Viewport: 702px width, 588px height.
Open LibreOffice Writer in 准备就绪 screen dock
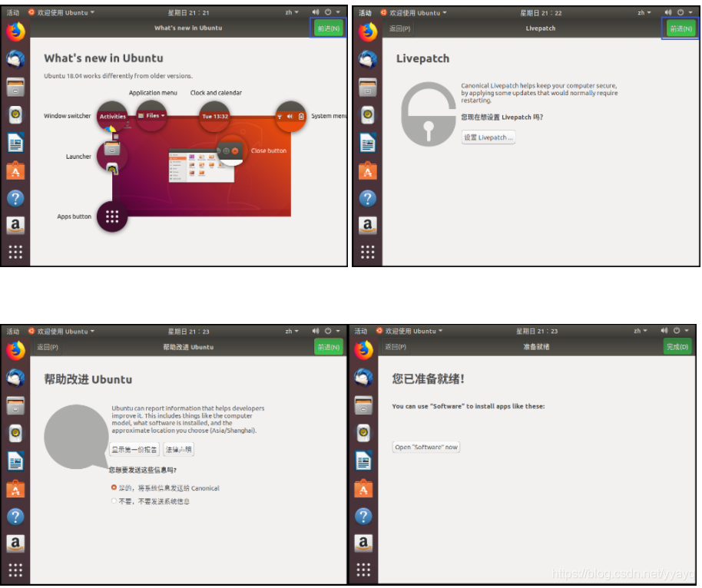(x=363, y=461)
